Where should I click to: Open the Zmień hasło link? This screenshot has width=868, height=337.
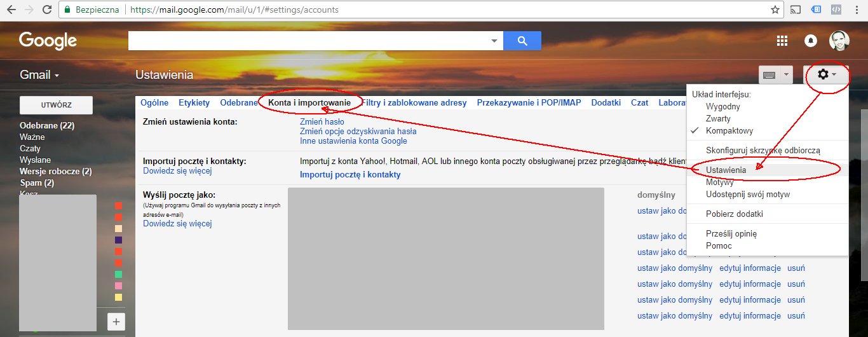click(x=322, y=122)
